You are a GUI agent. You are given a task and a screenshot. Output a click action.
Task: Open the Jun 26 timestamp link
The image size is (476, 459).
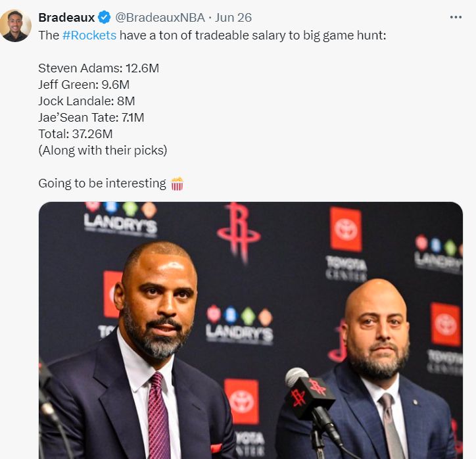tap(233, 18)
